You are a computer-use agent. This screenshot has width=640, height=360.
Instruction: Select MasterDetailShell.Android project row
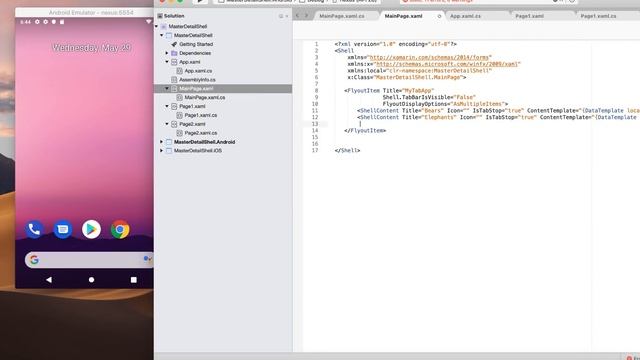click(x=204, y=142)
